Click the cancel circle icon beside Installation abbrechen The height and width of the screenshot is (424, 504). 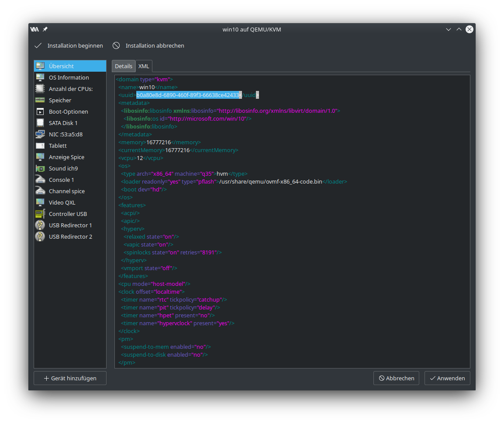(116, 46)
